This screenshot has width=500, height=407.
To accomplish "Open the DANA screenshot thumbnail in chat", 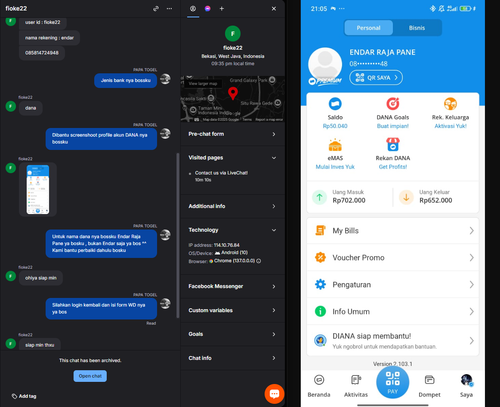I will 38,189.
